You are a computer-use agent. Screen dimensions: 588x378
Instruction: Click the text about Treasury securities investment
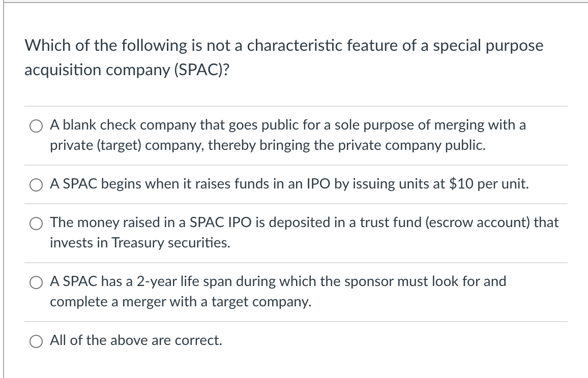(140, 243)
